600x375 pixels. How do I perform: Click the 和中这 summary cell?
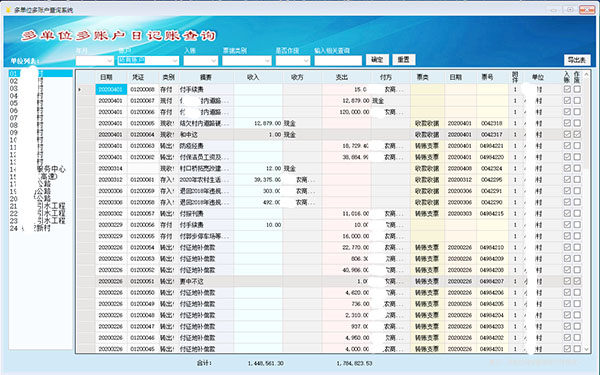[x=206, y=135]
